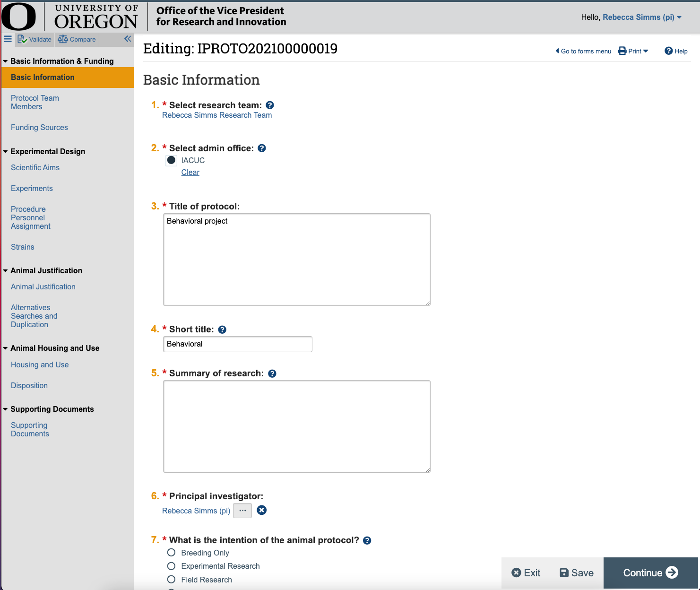This screenshot has width=700, height=590.
Task: Click into Title of protocol text area
Action: coord(297,260)
